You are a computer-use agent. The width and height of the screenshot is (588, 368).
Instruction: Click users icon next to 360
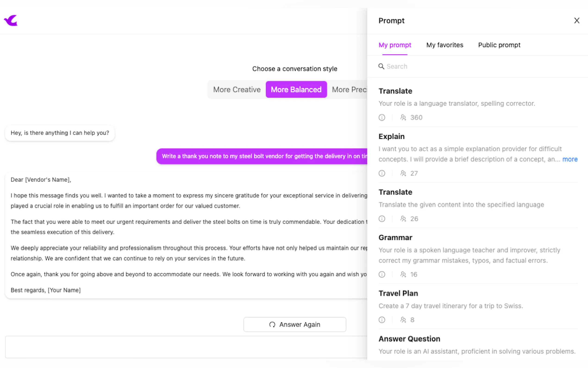point(403,117)
